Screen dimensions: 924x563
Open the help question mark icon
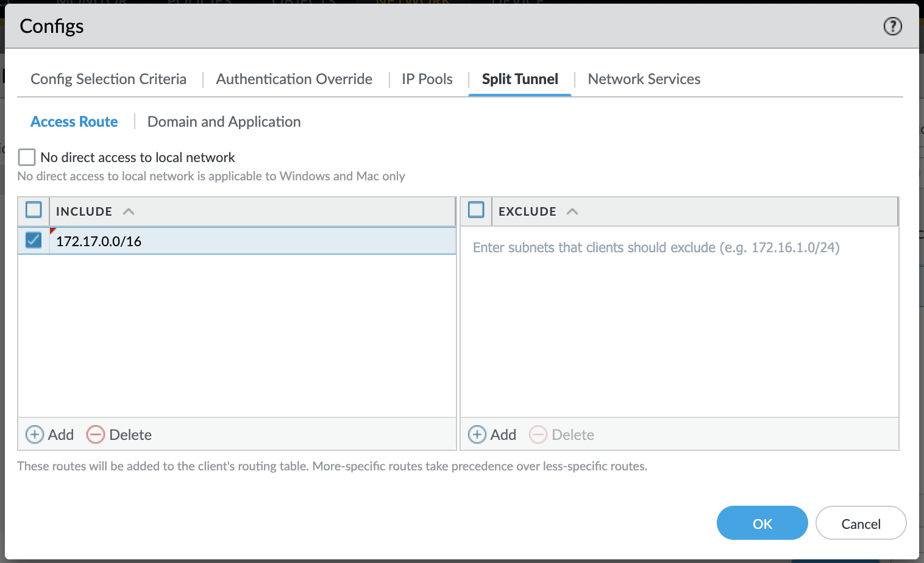click(x=892, y=26)
